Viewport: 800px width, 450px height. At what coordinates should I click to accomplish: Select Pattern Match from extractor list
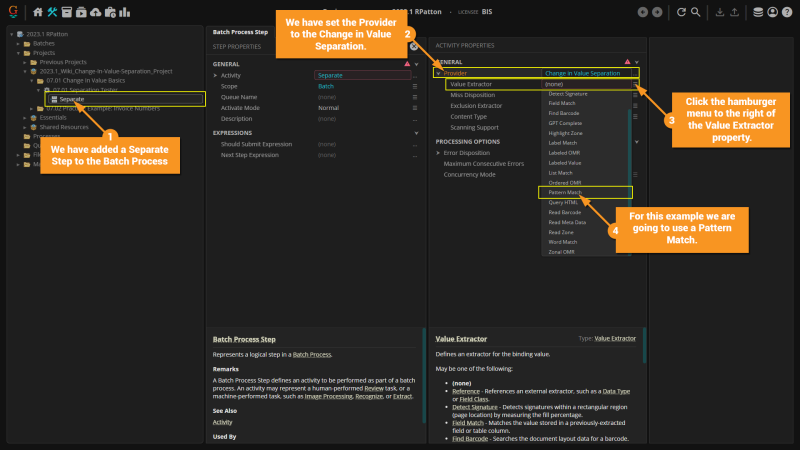click(565, 191)
